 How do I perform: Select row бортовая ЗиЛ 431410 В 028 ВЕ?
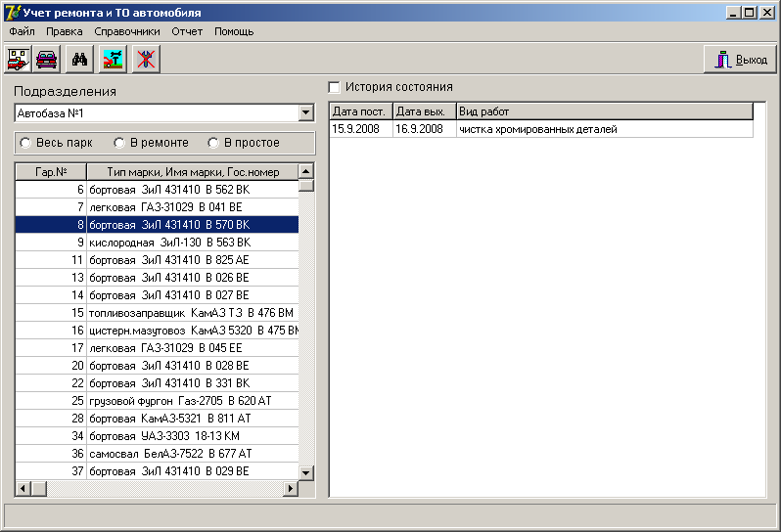(157, 366)
